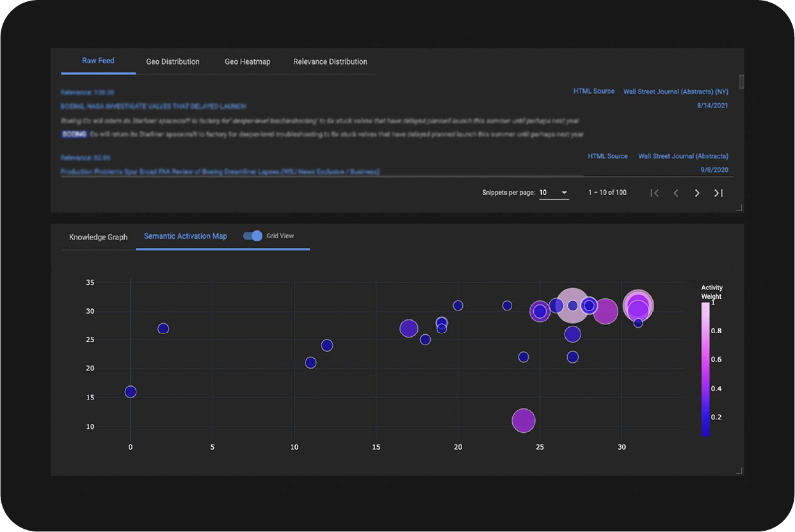Screen dimensions: 795x532
Task: Go to the first page of snippets
Action: [x=654, y=193]
